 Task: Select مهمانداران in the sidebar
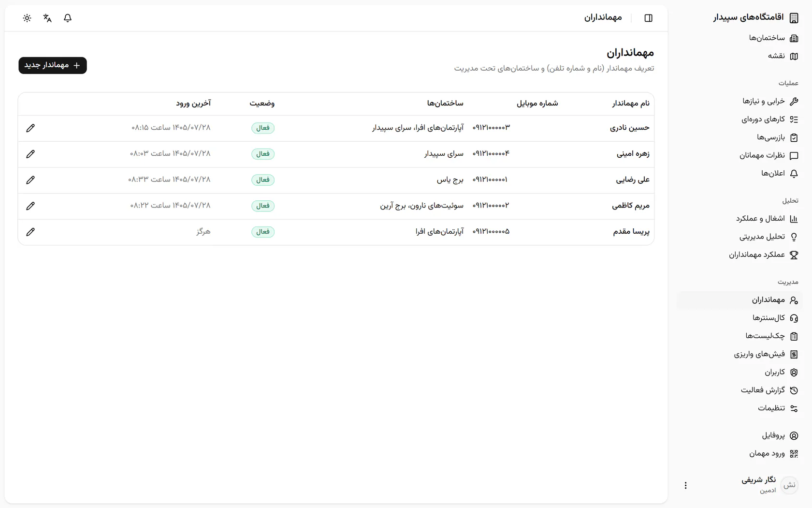[x=739, y=300]
